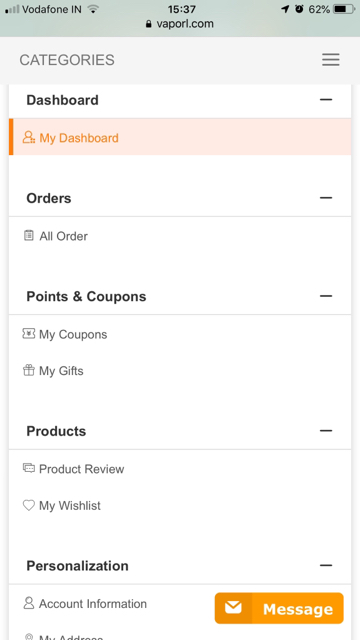The image size is (360, 640).
Task: Click the My Wishlist heart icon
Action: (29, 506)
